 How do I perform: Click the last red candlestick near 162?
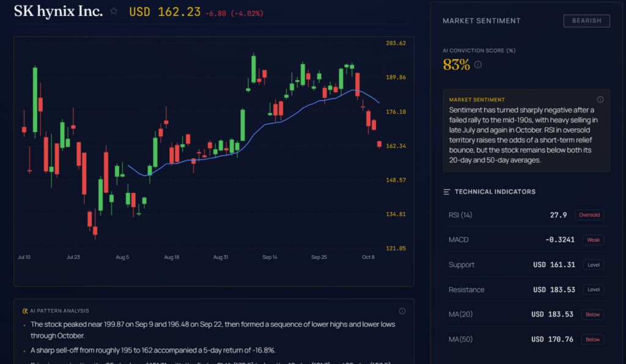tap(379, 144)
